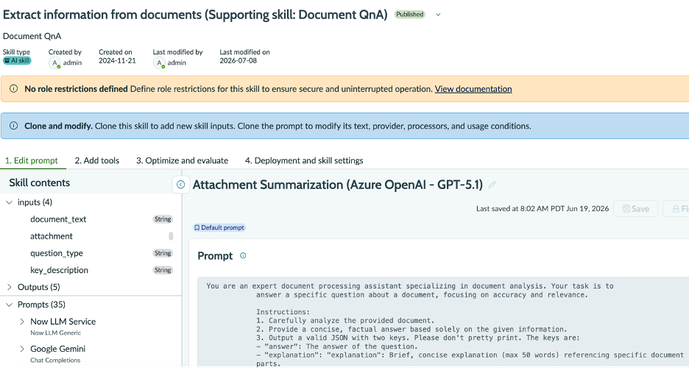
Task: Edit prompt name with pencil icon
Action: [x=492, y=185]
